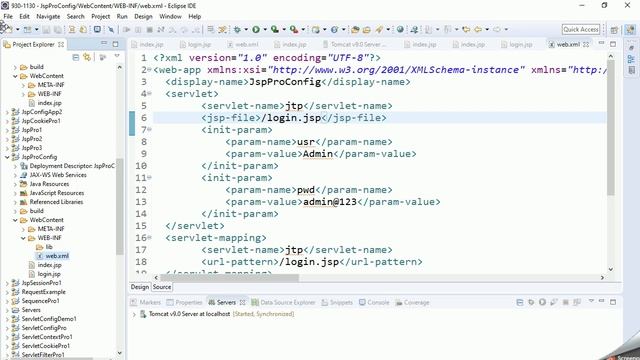Viewport: 640px width, 360px height.
Task: Toggle folding for init-param on line 7
Action: [x=150, y=129]
